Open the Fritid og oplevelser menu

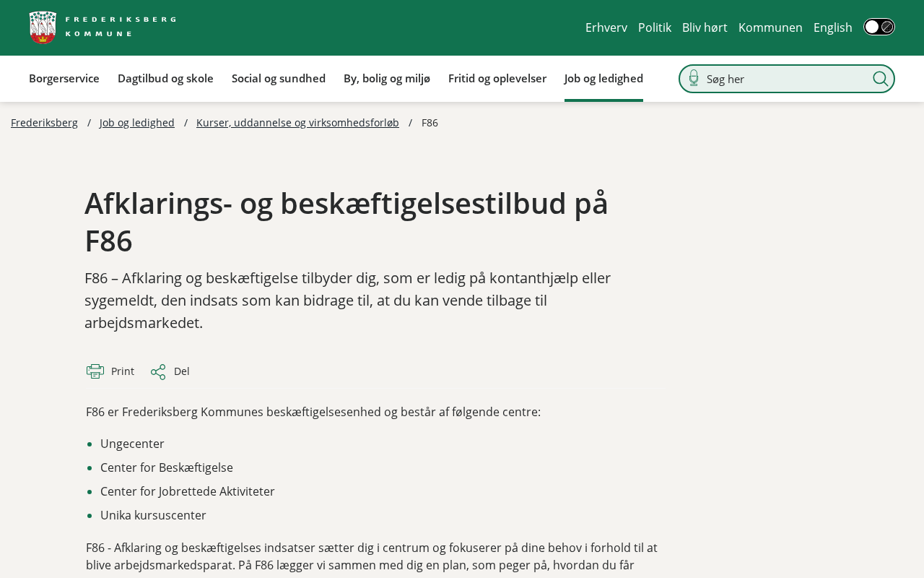click(497, 78)
